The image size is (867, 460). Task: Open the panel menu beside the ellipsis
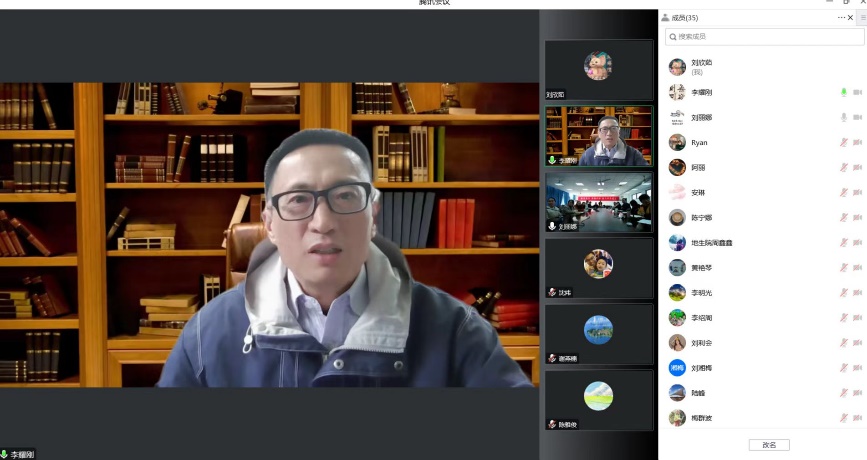[860, 18]
